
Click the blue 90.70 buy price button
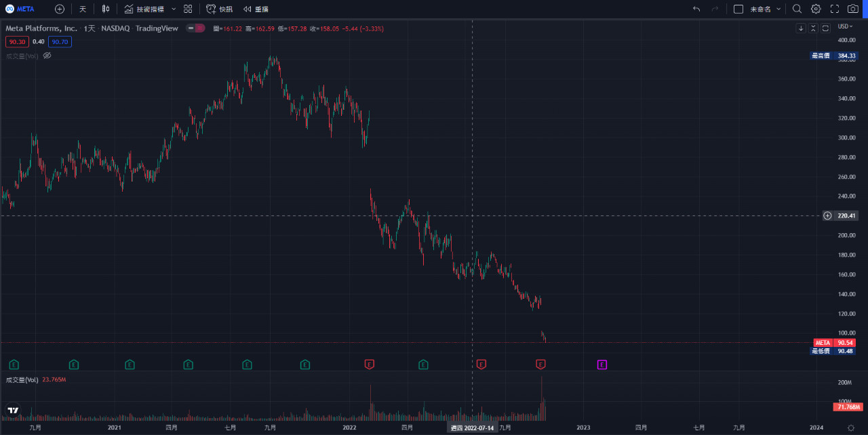60,41
